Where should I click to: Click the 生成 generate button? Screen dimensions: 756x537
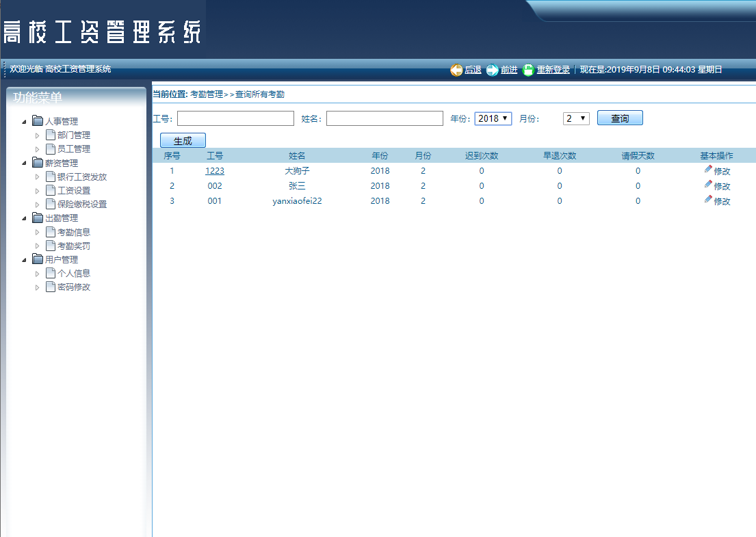point(183,140)
